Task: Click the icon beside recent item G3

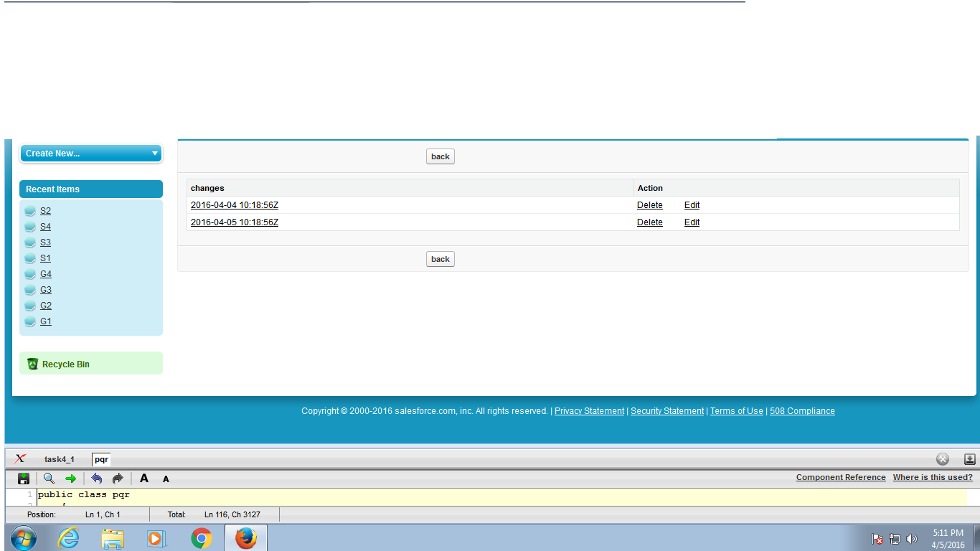Action: [x=30, y=290]
